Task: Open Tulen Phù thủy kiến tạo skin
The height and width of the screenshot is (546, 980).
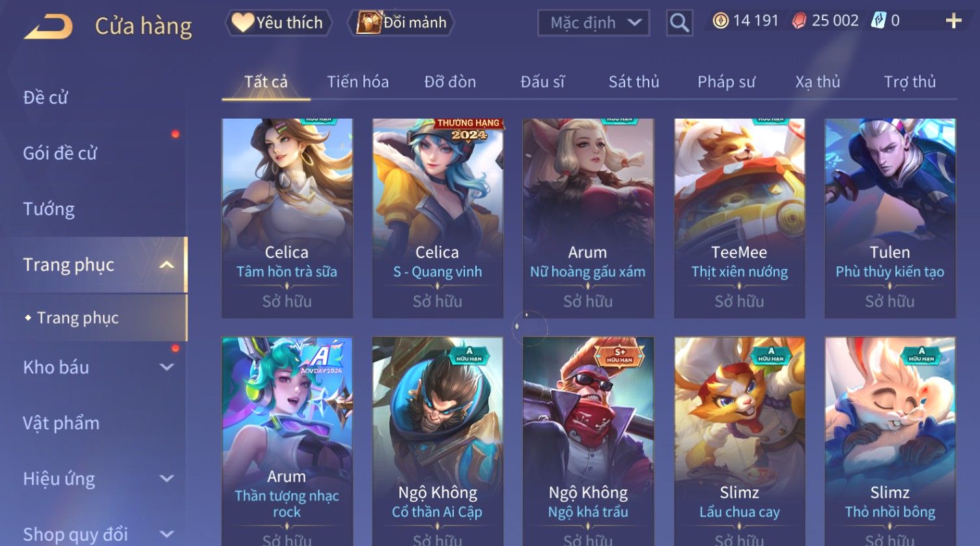Action: point(890,218)
